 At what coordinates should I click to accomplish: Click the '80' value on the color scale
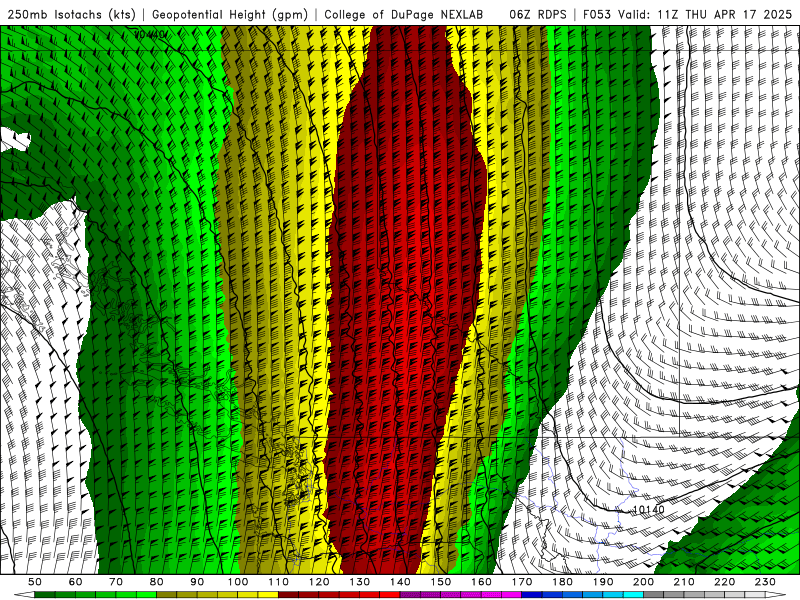157,582
